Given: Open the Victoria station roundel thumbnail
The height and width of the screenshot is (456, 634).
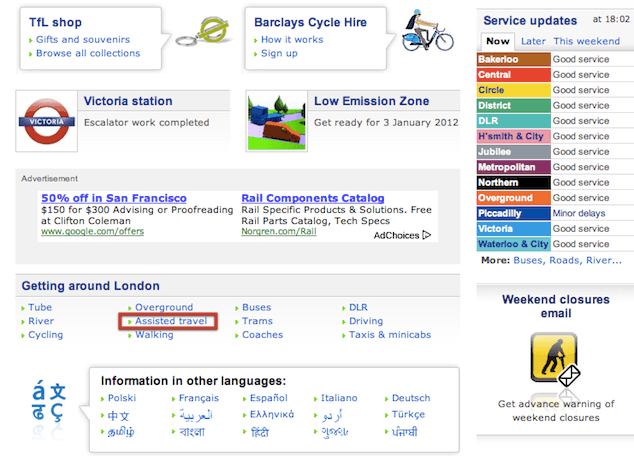Looking at the screenshot, I should (46, 121).
